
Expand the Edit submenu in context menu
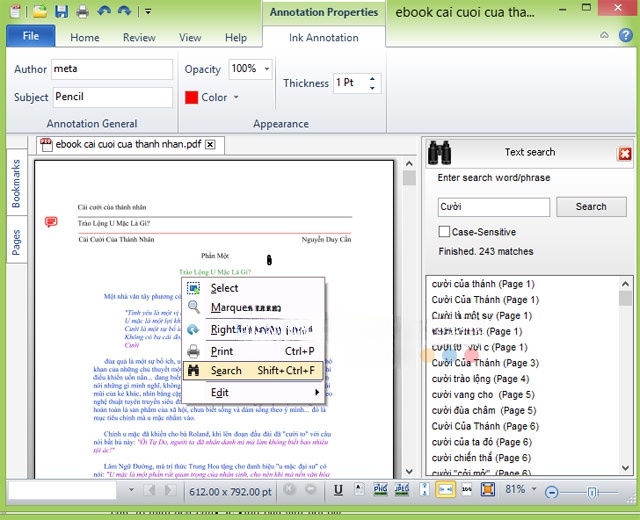click(x=253, y=392)
